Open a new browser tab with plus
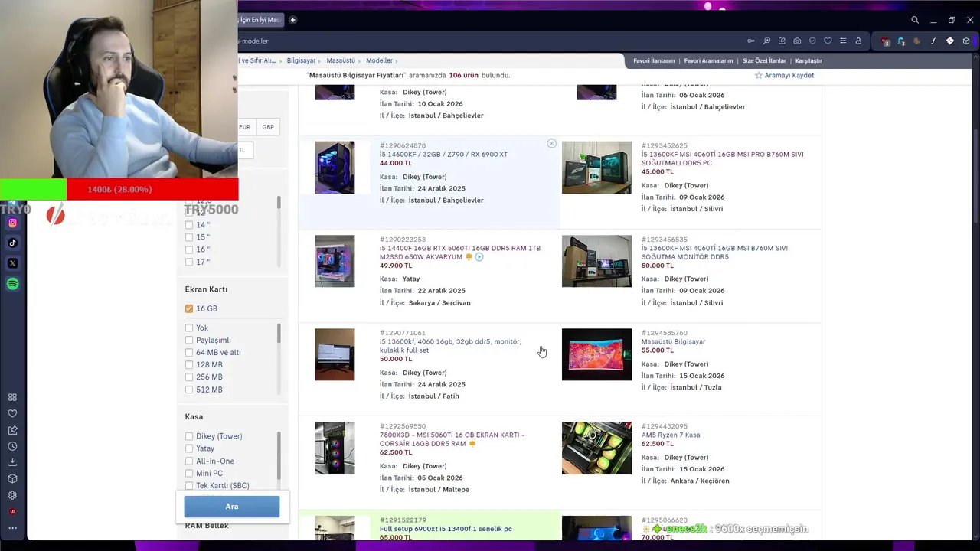This screenshot has width=980, height=551. pyautogui.click(x=292, y=20)
